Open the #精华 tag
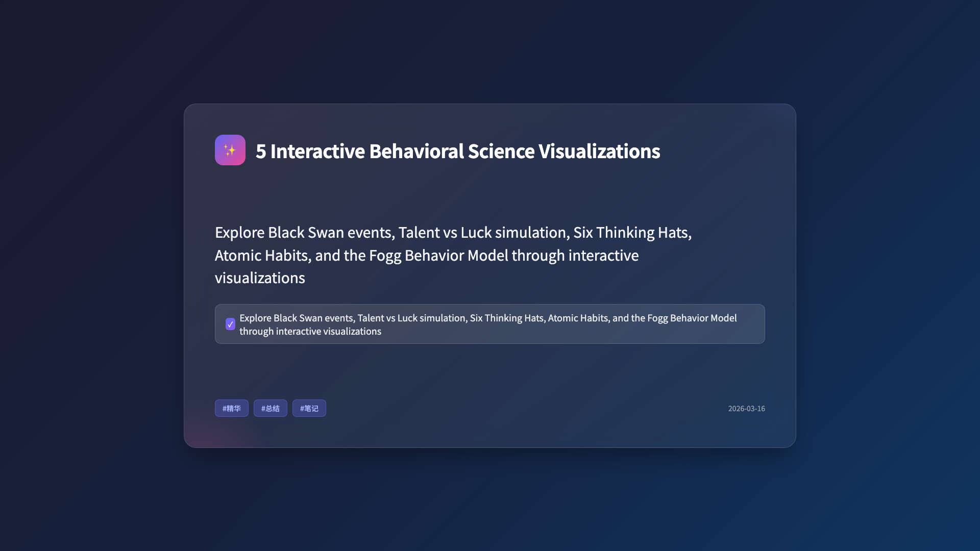This screenshot has height=551, width=980. point(232,408)
